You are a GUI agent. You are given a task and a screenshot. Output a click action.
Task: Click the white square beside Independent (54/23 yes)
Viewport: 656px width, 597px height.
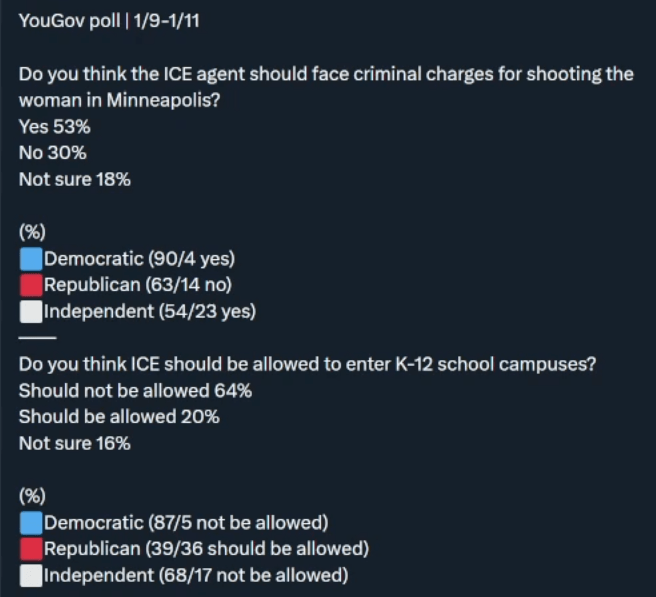click(x=31, y=312)
